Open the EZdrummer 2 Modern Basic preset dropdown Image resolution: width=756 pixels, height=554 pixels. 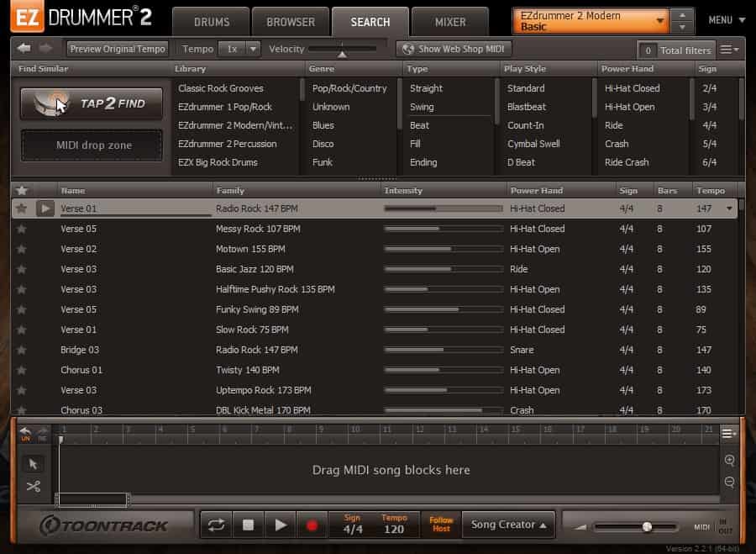[591, 21]
